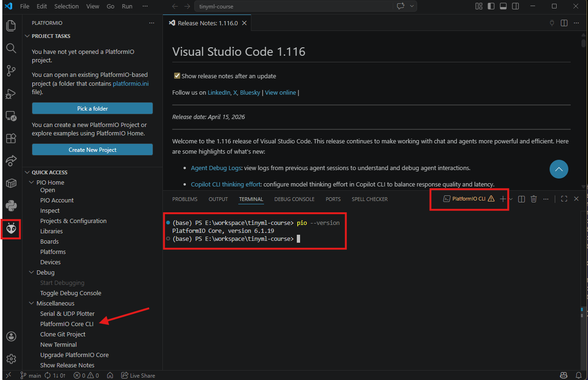Open the PLATFORMIO panel more actions menu
This screenshot has width=588, height=380.
[x=151, y=23]
